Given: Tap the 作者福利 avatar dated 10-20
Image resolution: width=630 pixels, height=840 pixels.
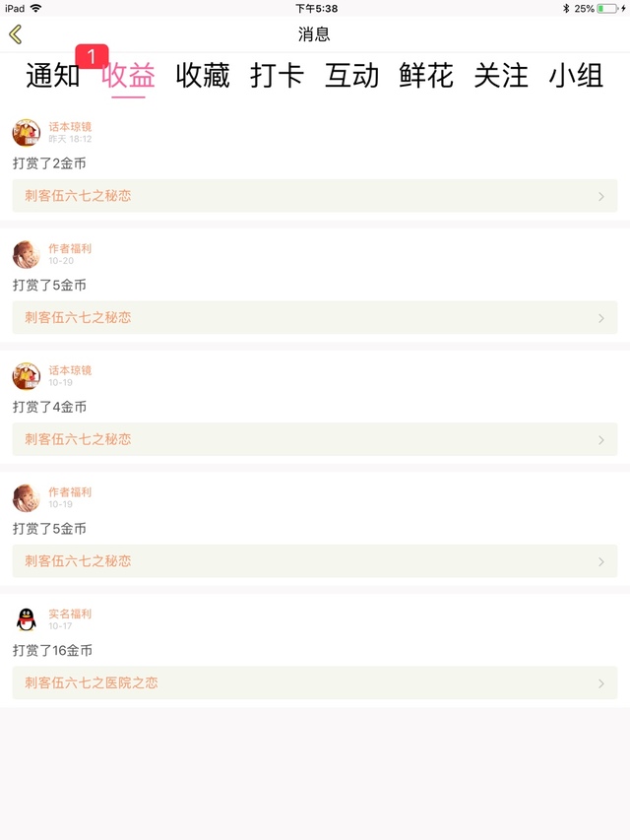Looking at the screenshot, I should [27, 255].
